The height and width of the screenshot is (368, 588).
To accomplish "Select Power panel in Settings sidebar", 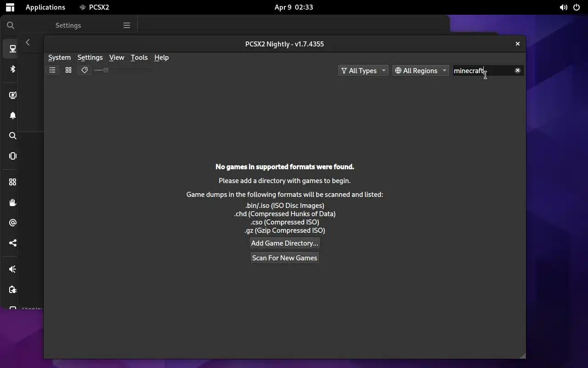I will point(13,289).
